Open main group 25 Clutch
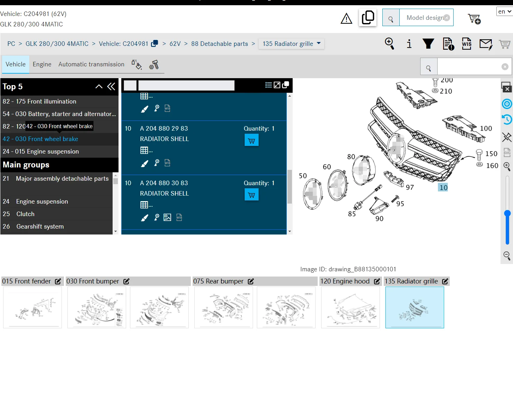The height and width of the screenshot is (420, 513). point(56,214)
